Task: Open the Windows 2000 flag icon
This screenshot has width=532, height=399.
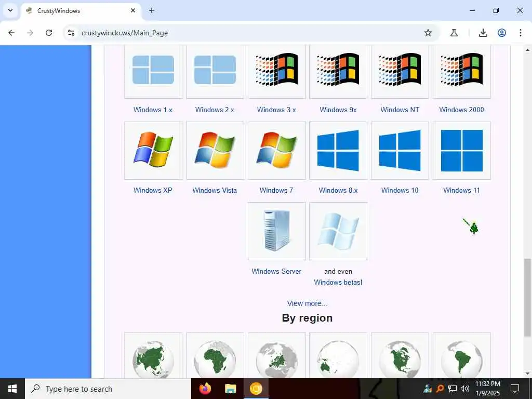Action: coord(462,70)
